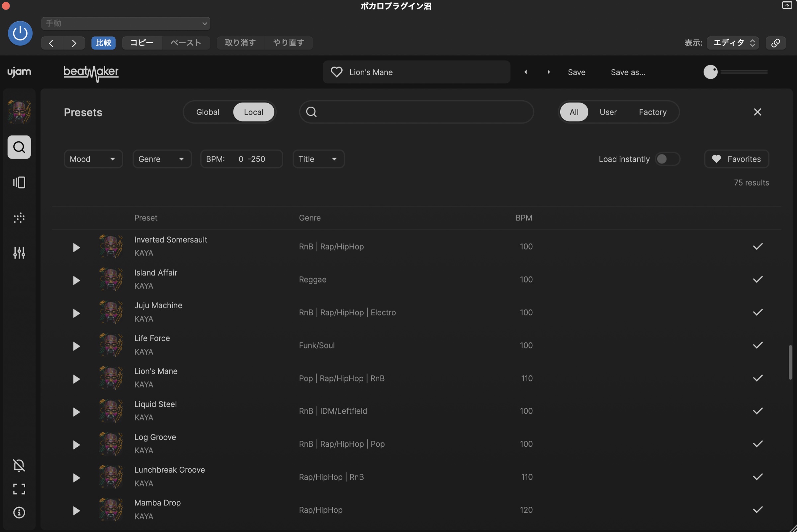Screen dimensions: 797x532
Task: Click Save as... button
Action: point(628,72)
